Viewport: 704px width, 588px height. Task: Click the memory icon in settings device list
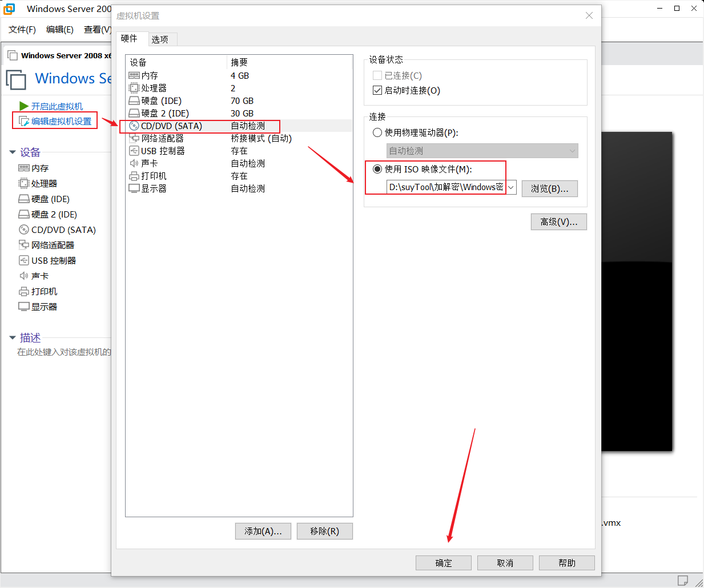click(x=134, y=75)
